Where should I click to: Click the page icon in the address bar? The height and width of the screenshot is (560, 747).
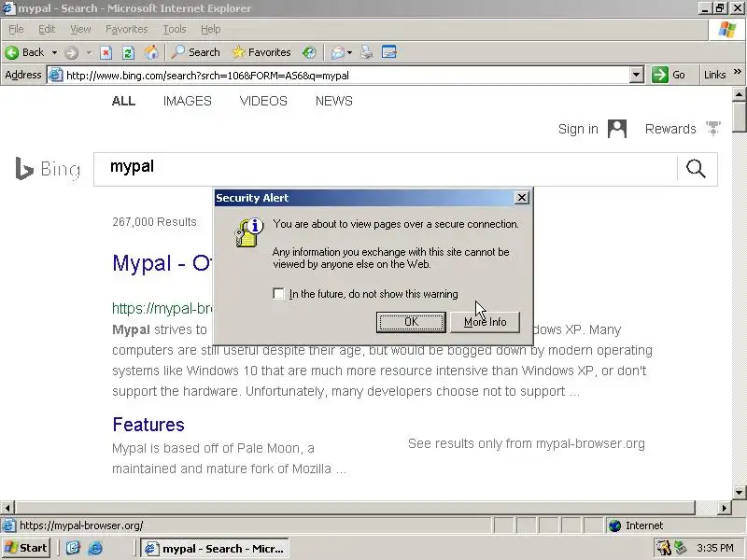click(x=56, y=76)
